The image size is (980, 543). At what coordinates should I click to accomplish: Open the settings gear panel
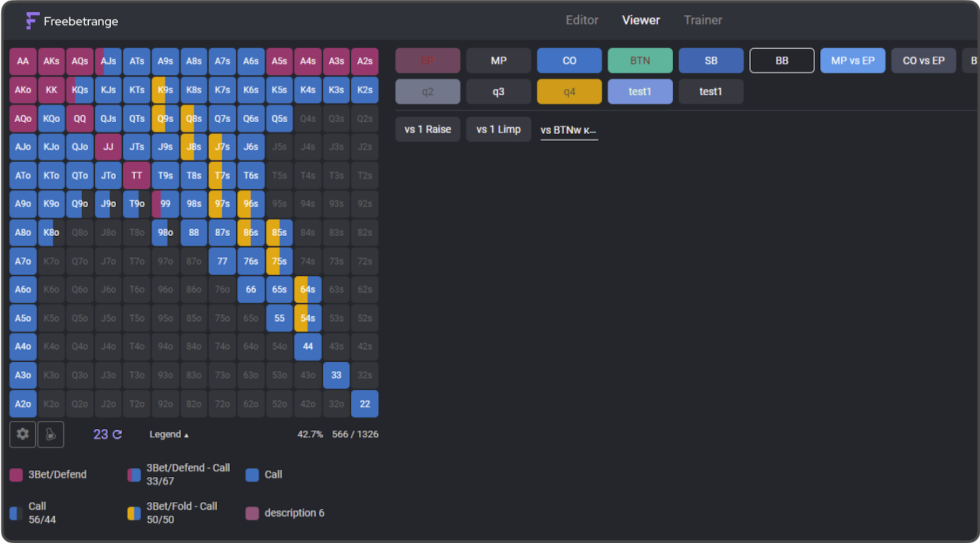[x=22, y=434]
